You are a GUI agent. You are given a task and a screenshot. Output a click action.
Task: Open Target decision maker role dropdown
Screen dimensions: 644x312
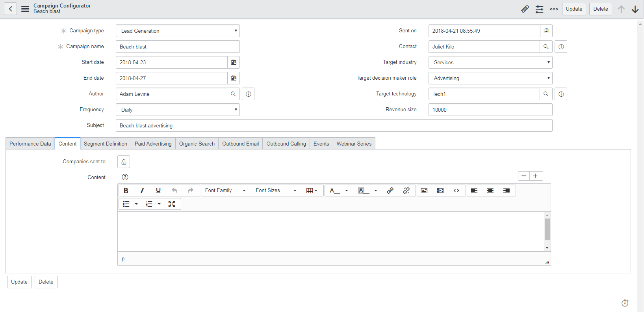(x=490, y=78)
